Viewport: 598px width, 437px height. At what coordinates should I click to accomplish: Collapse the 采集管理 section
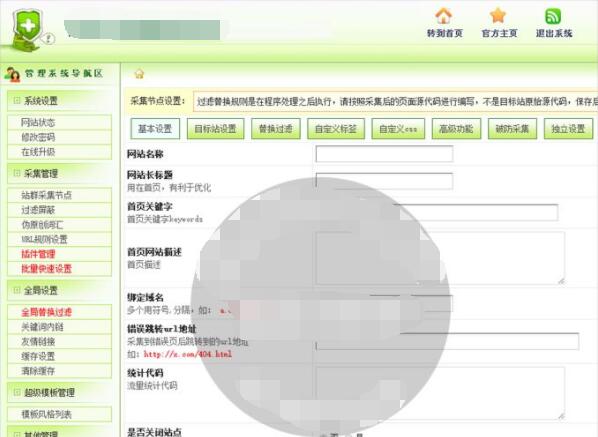17,174
